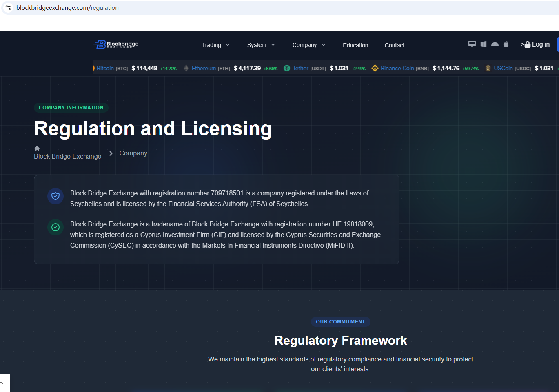Click the Binance Coin icon in ticker
This screenshot has width=559, height=392.
375,69
